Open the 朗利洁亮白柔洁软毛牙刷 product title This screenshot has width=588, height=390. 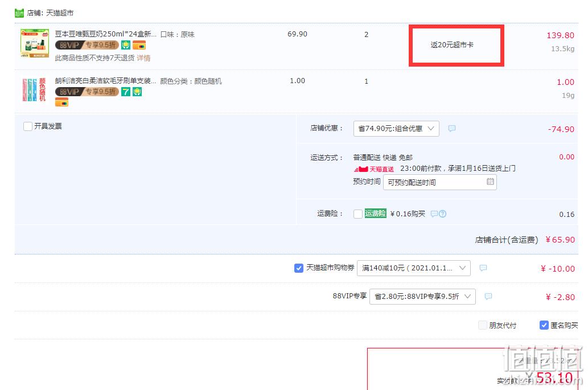[105, 81]
